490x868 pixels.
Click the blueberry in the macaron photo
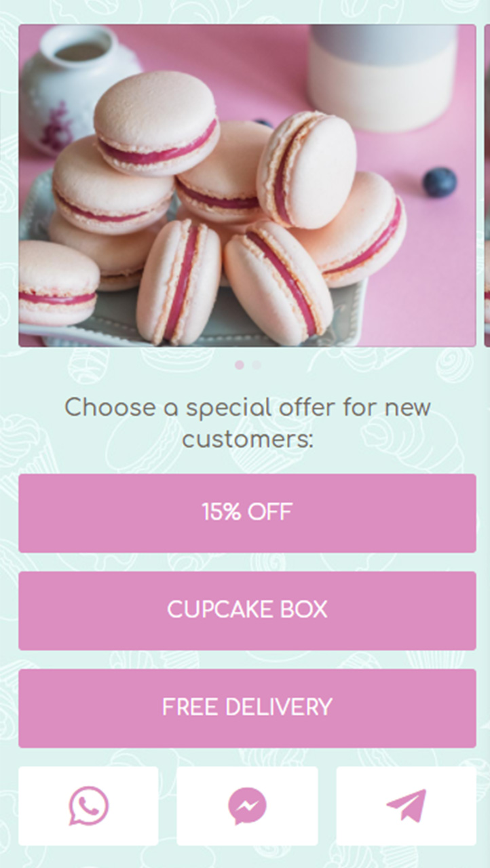[440, 182]
